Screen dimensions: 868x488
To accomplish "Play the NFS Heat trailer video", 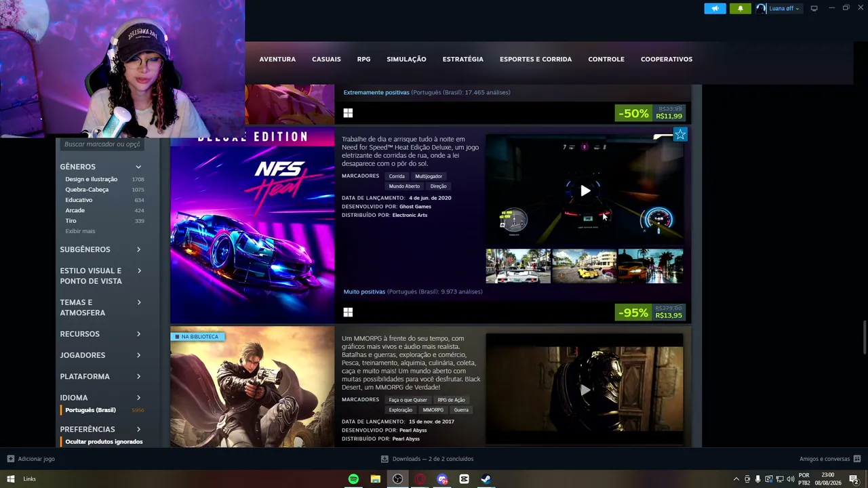I will point(585,190).
